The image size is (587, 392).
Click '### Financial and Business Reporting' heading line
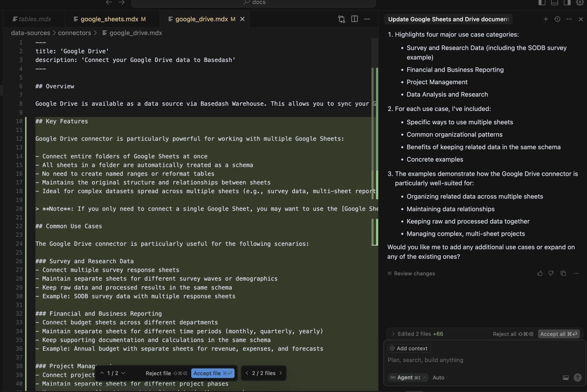[98, 314]
